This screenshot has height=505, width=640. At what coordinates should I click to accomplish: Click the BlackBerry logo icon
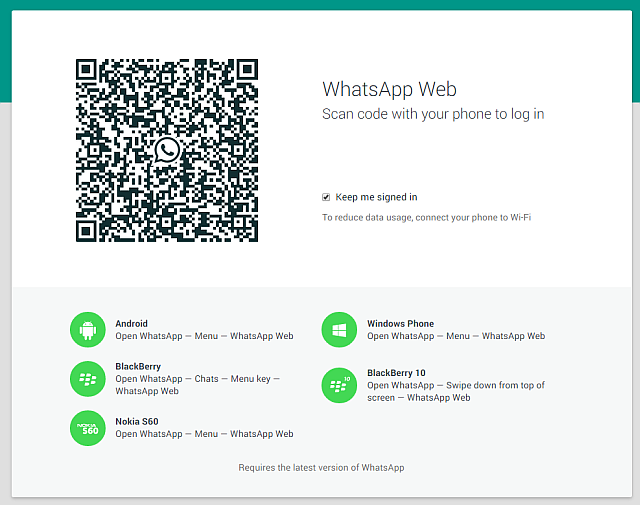tap(88, 379)
